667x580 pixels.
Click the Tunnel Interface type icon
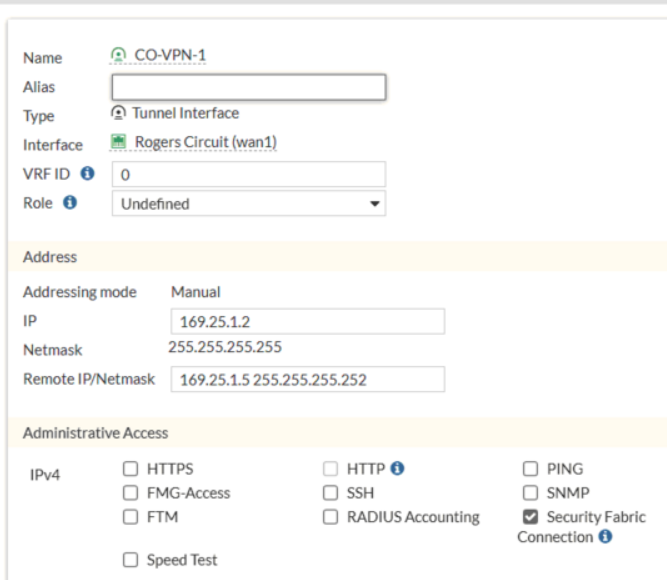pos(118,113)
